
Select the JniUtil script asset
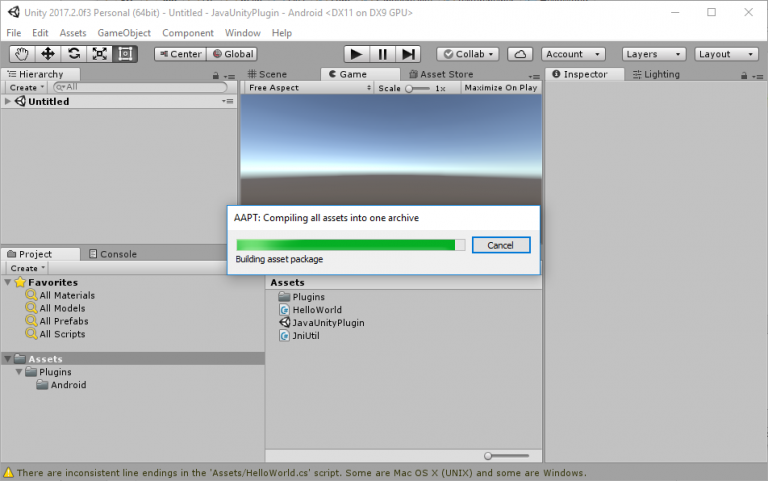point(299,336)
